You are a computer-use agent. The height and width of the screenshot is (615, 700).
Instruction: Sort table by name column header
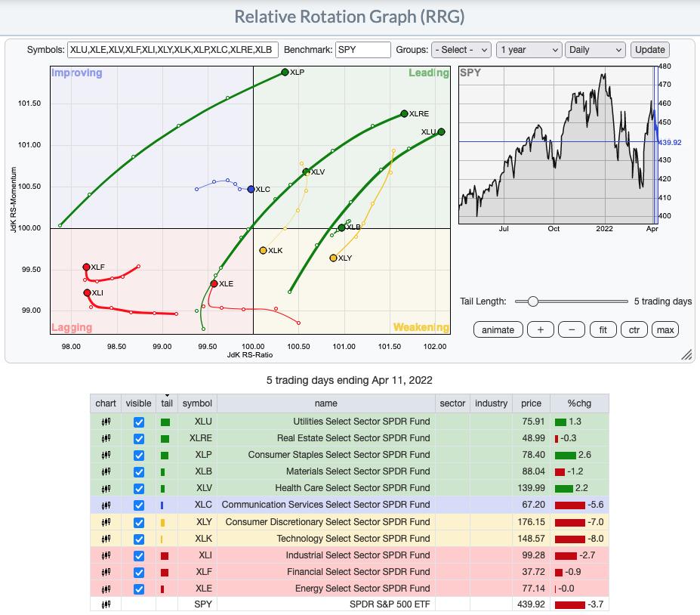click(326, 403)
